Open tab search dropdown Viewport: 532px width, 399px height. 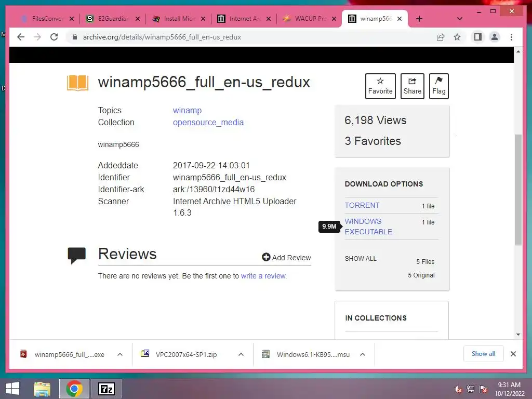point(459,19)
